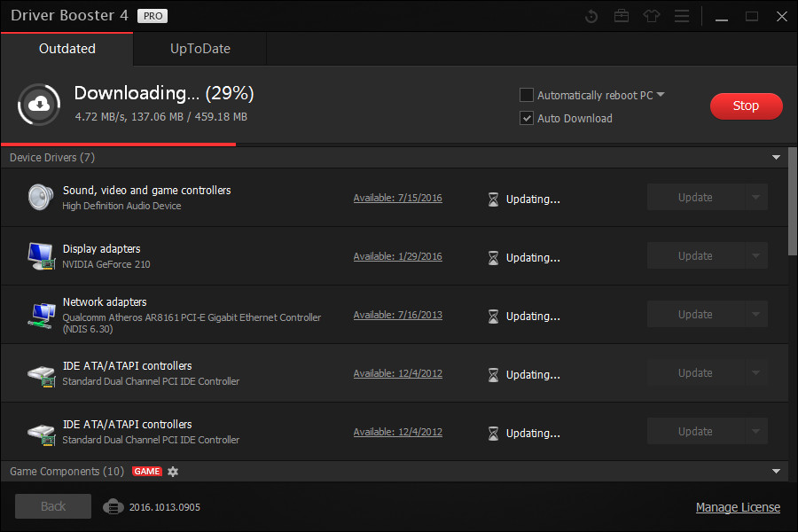This screenshot has width=798, height=532.
Task: Switch to the UpToDate tab
Action: point(199,49)
